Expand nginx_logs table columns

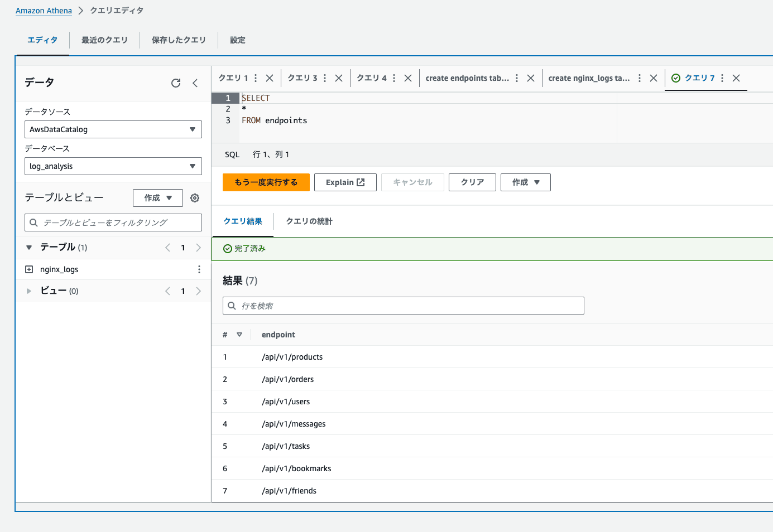pos(29,269)
